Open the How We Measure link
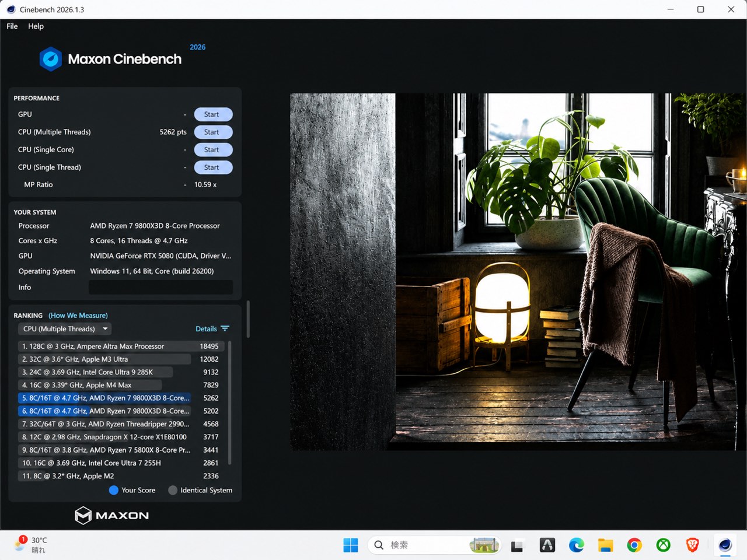Image resolution: width=747 pixels, height=560 pixels. [x=78, y=316]
